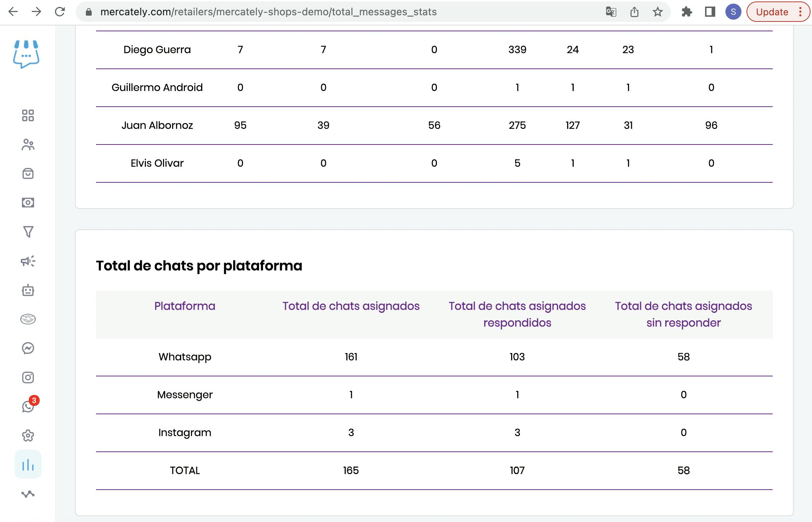Click the translate page icon in the address bar
This screenshot has width=812, height=522.
(x=611, y=12)
